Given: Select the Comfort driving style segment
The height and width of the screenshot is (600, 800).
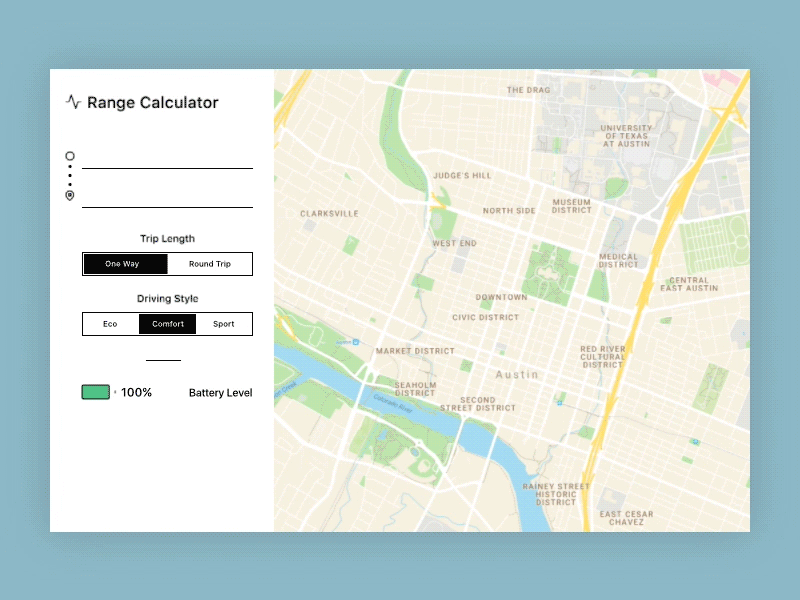Looking at the screenshot, I should point(166,323).
